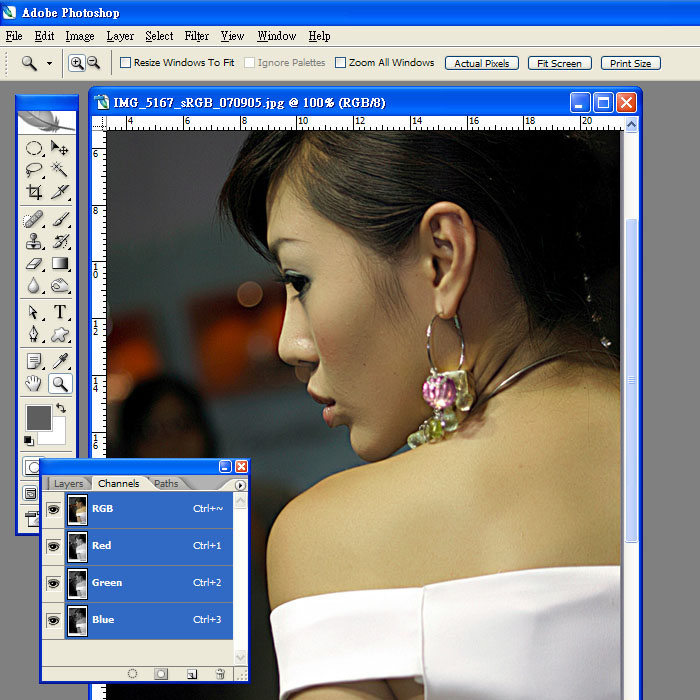The image size is (700, 700).
Task: Open the Channels palette options menu arrow
Action: [240, 485]
